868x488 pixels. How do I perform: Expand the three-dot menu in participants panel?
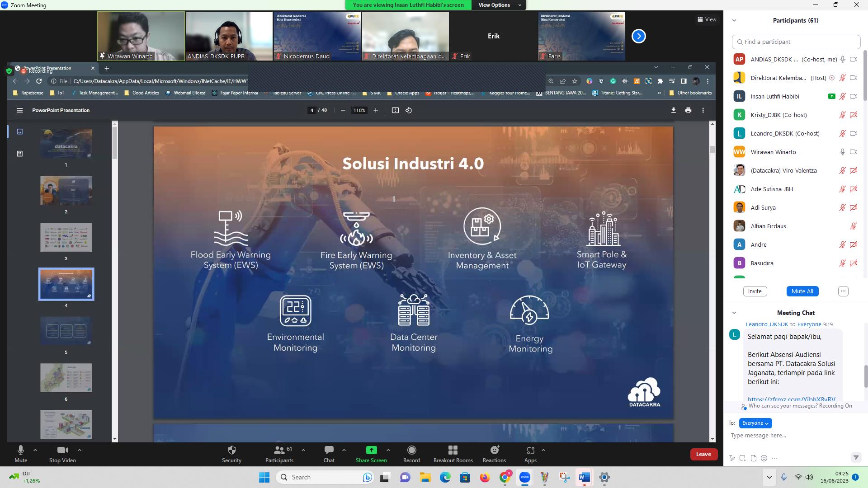843,291
